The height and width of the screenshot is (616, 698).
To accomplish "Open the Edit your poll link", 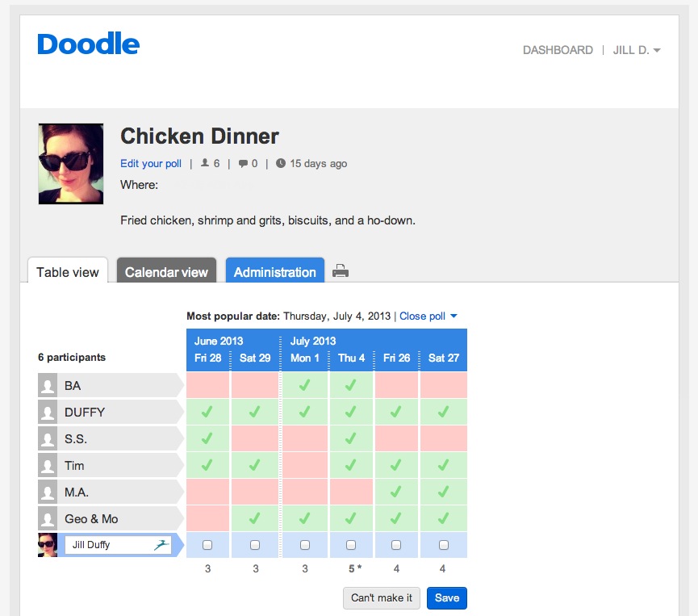I will click(x=150, y=163).
